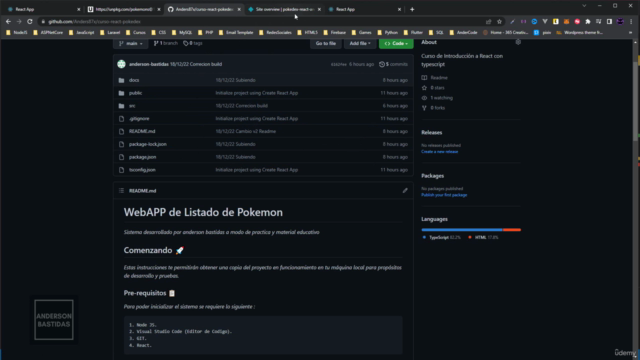640x360 pixels.
Task: Bookmark this page with the star icon
Action: coord(499,22)
